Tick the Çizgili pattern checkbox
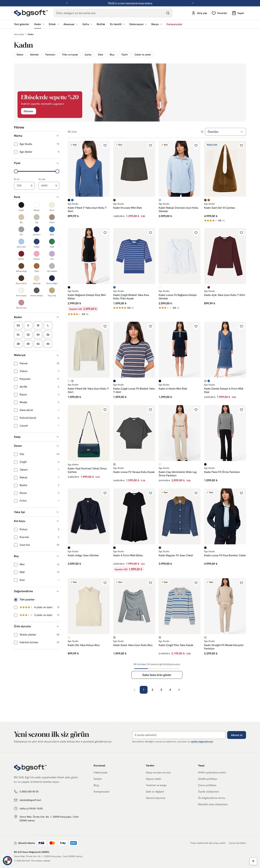 tap(16, 462)
